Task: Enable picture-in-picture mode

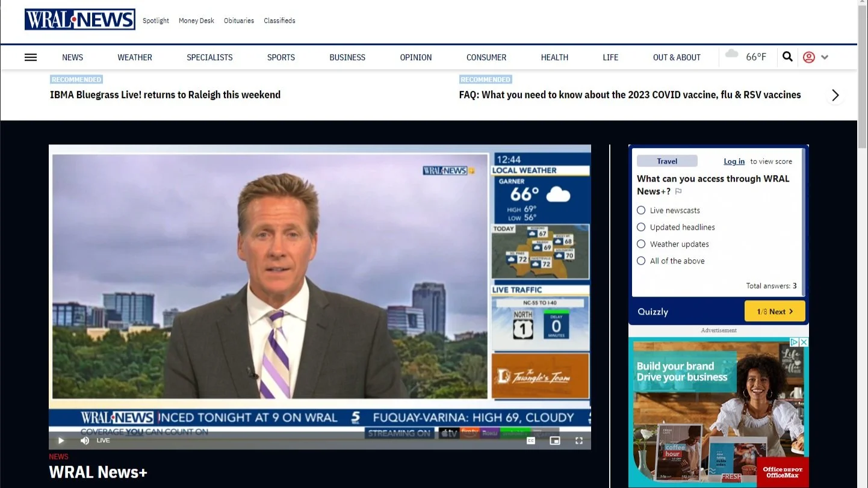Action: pos(555,440)
